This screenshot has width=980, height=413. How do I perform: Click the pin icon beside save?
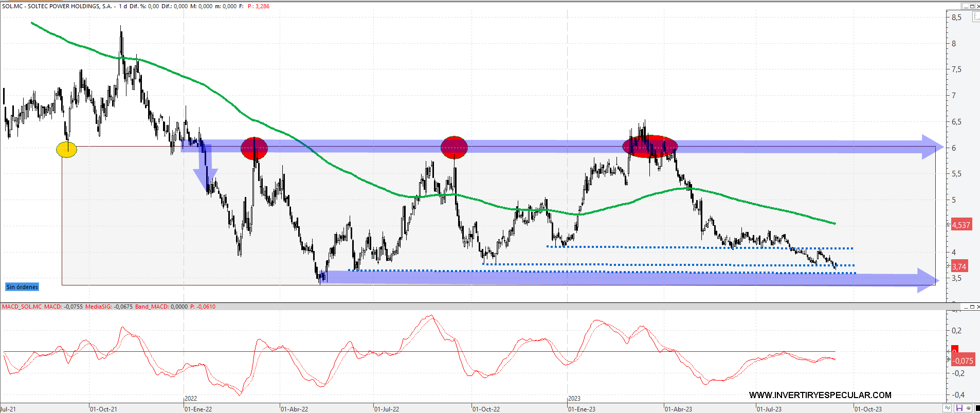968,408
